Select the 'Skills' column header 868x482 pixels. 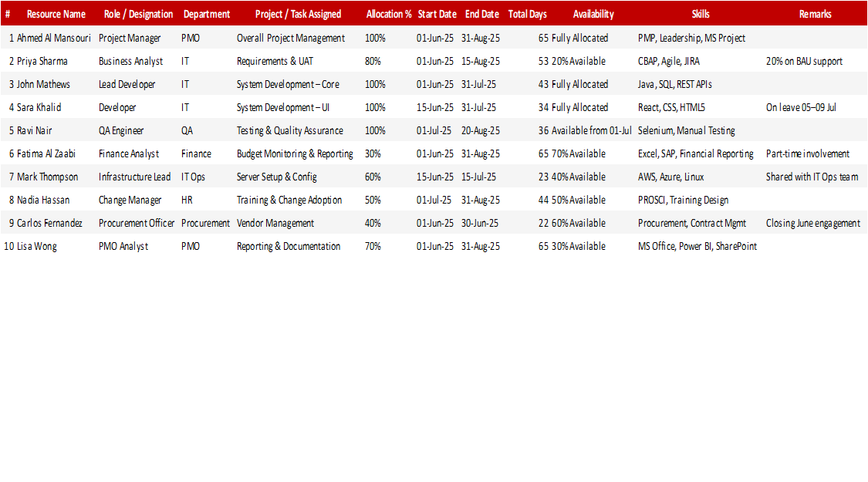701,15
